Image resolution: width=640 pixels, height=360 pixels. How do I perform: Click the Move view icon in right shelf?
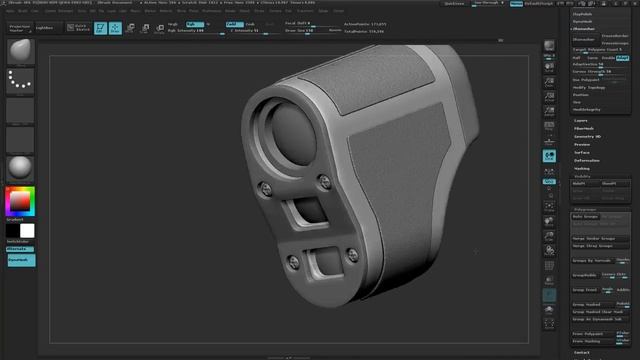point(549,222)
